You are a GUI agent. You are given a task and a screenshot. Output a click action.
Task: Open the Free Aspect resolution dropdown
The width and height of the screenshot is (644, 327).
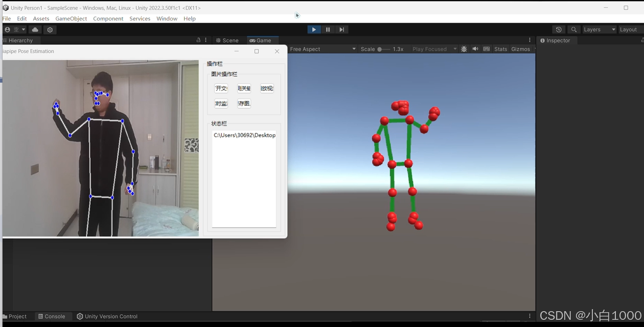pos(322,49)
